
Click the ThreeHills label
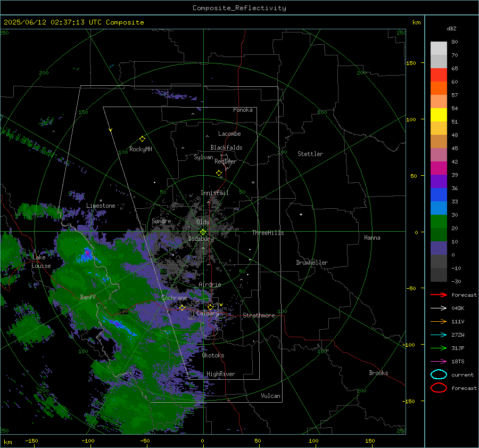click(x=268, y=233)
